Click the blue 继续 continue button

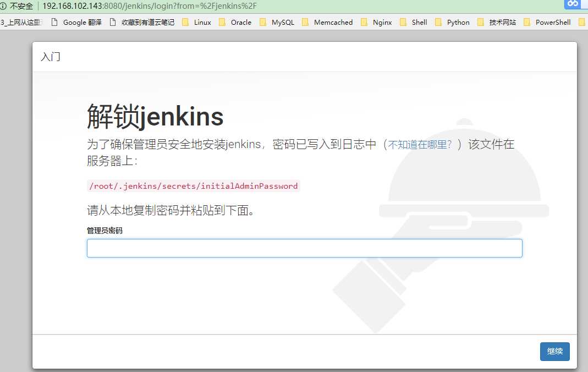pyautogui.click(x=554, y=352)
